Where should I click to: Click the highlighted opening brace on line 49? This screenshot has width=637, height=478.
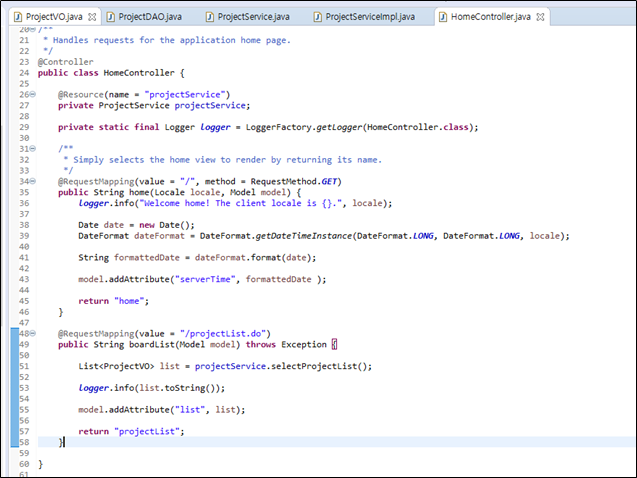(x=334, y=344)
